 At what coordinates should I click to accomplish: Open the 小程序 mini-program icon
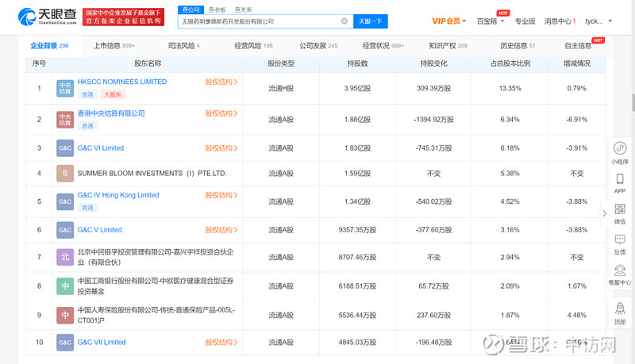[620, 149]
